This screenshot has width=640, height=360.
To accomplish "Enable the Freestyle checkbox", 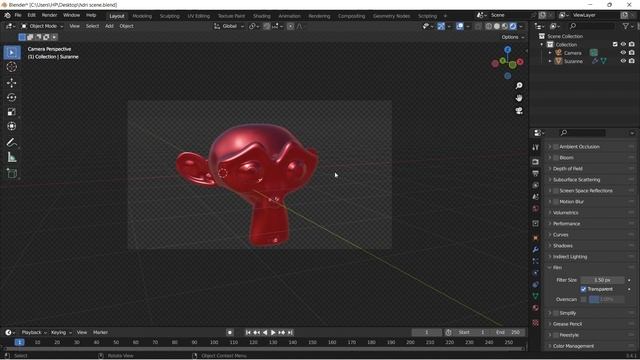I will point(556,335).
